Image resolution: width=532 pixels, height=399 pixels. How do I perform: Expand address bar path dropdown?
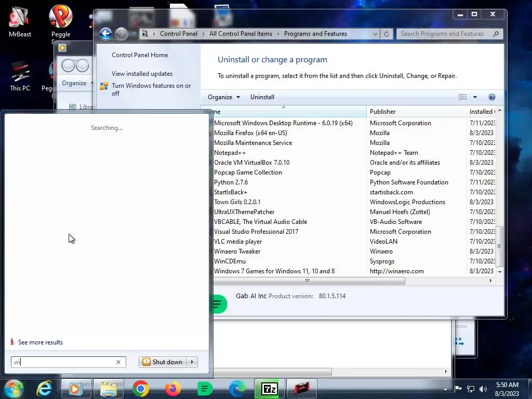pyautogui.click(x=375, y=34)
